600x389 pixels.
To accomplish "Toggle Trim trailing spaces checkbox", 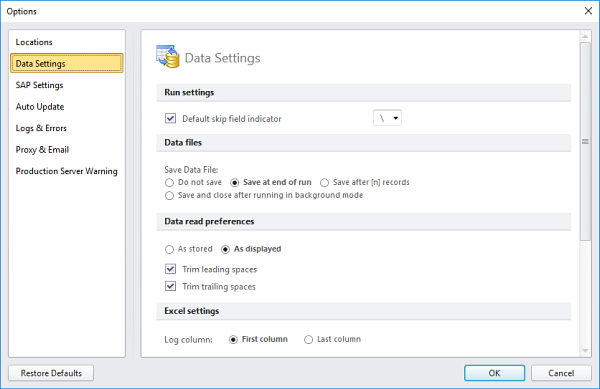I will 170,286.
